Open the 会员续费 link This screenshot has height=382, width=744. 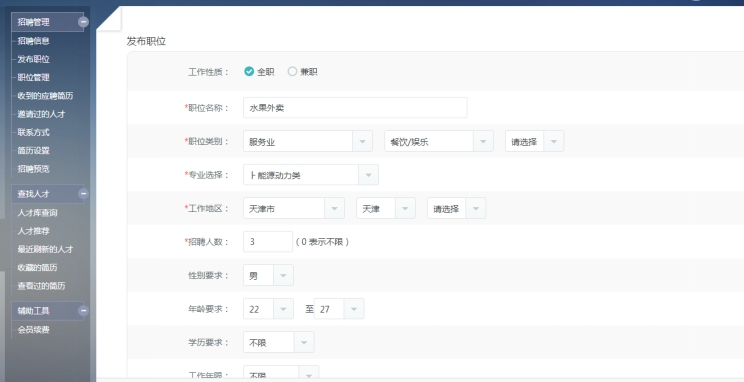coord(34,330)
